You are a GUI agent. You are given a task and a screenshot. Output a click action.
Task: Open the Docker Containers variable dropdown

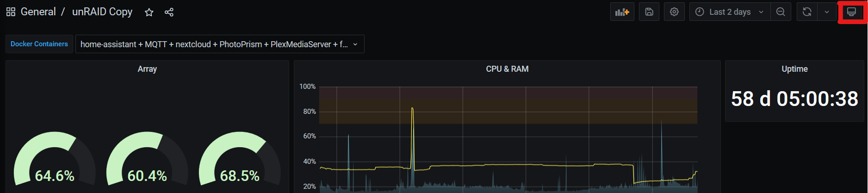[220, 44]
